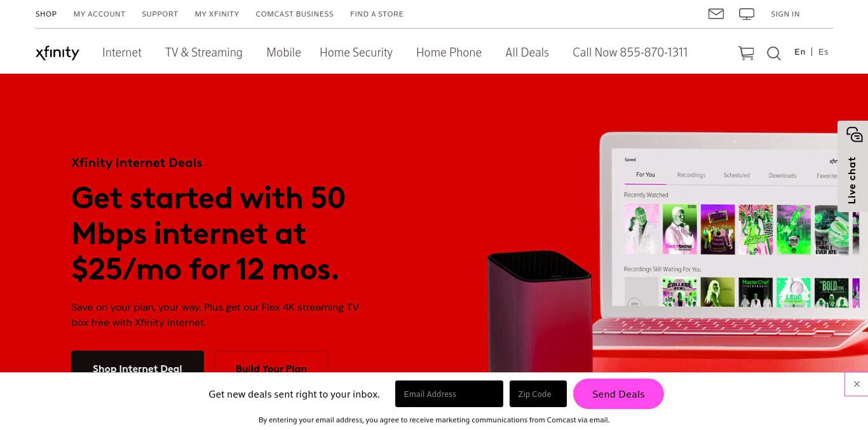Click the search magnifier icon
This screenshot has width=868, height=430.
[773, 53]
